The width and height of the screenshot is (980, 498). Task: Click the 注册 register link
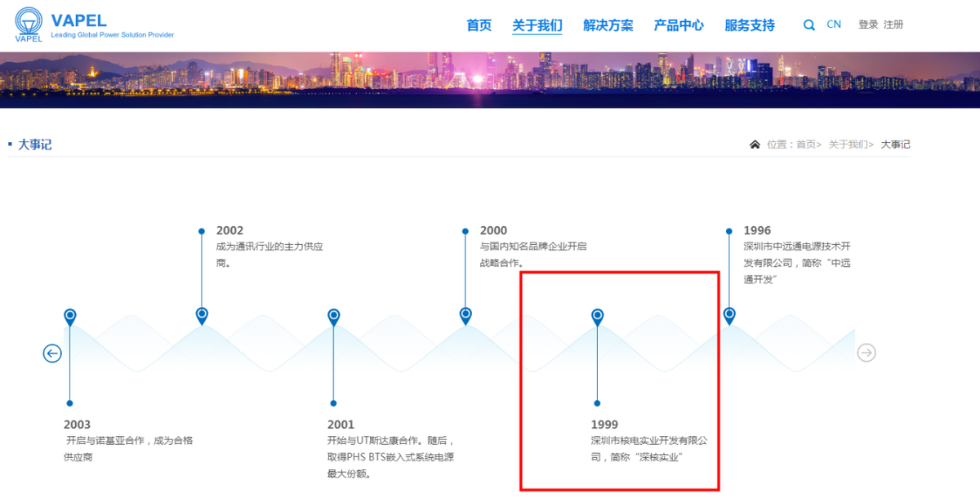click(x=893, y=24)
